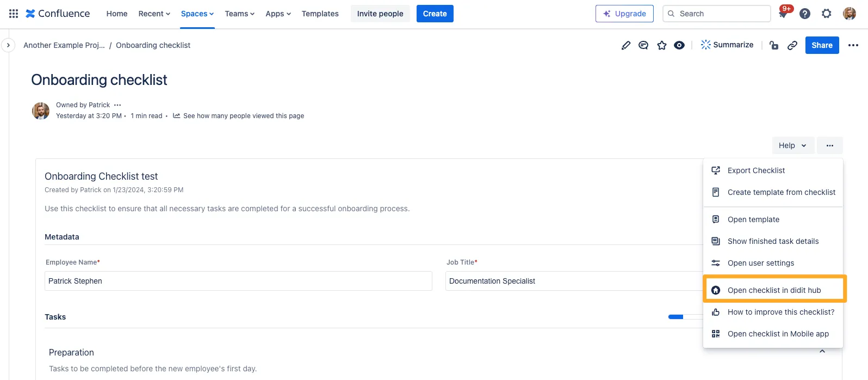Screen dimensions: 868x380
Task: Click the Employee Name input field
Action: (238, 281)
